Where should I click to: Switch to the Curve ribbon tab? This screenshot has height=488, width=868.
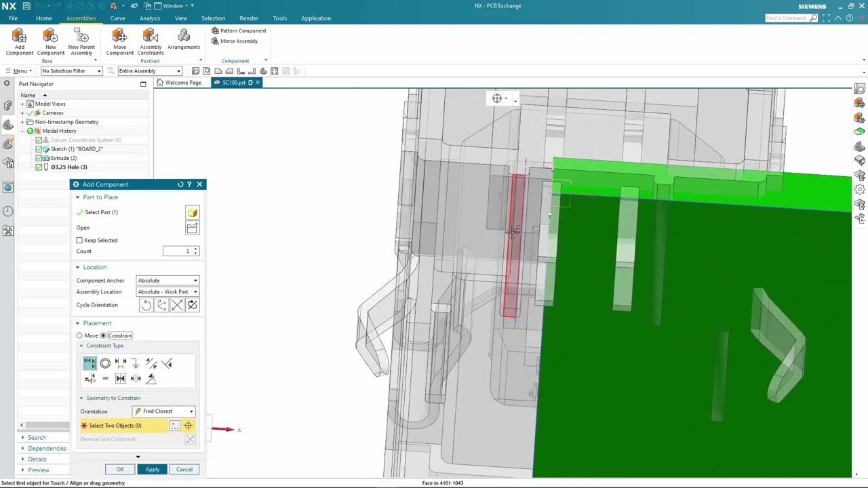pos(117,18)
